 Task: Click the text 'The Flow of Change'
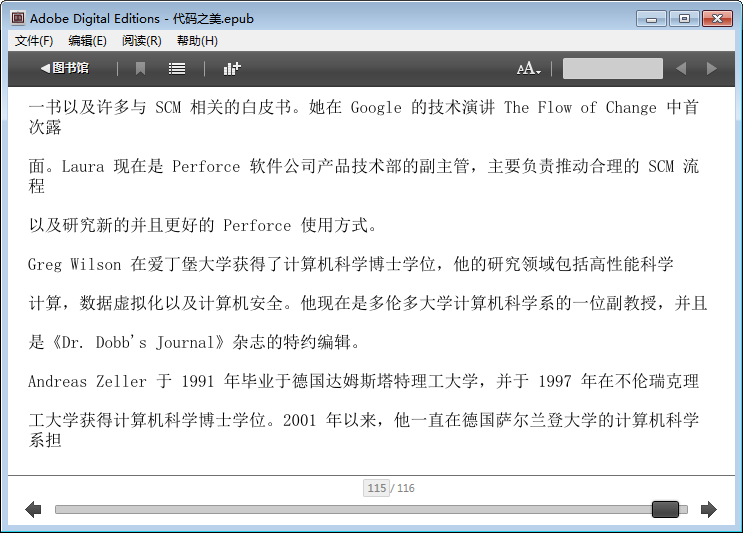point(580,108)
